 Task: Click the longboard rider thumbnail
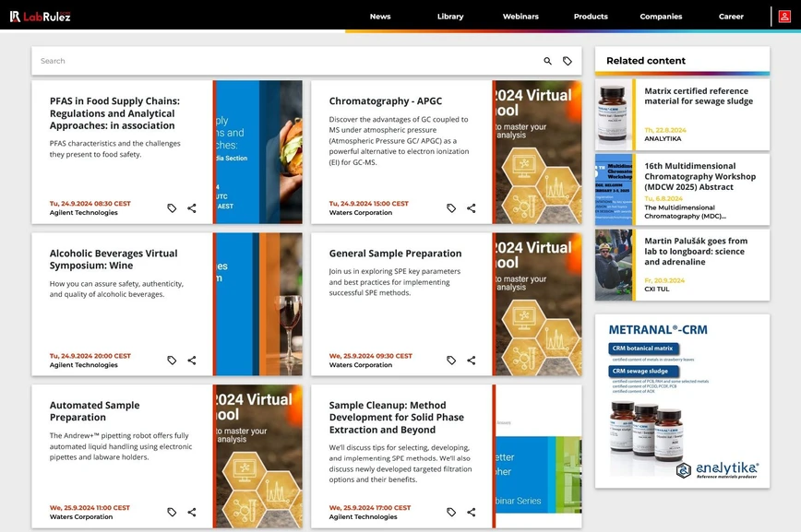click(x=614, y=265)
